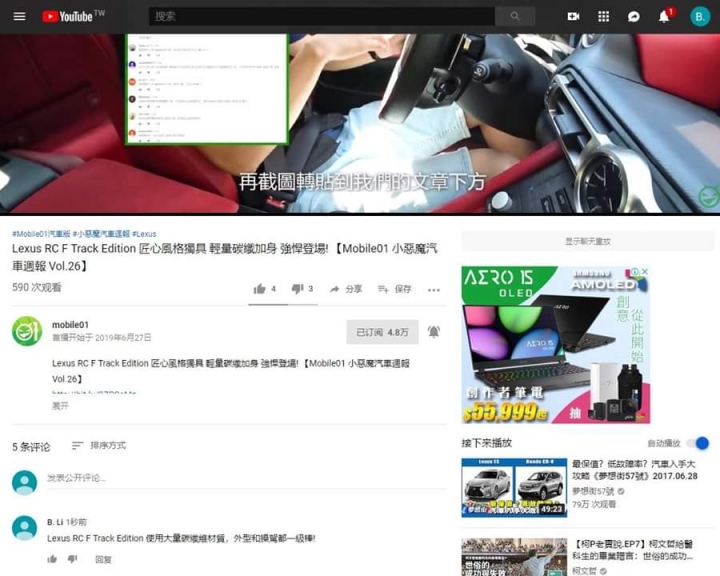Image resolution: width=720 pixels, height=576 pixels.
Task: Click inside the search text box
Action: point(321,17)
